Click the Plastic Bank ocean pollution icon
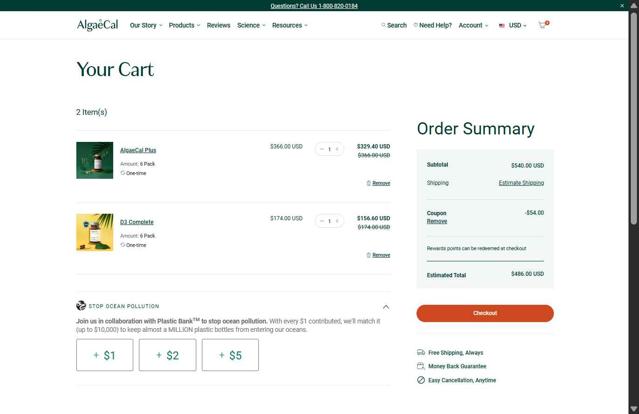 click(x=81, y=306)
